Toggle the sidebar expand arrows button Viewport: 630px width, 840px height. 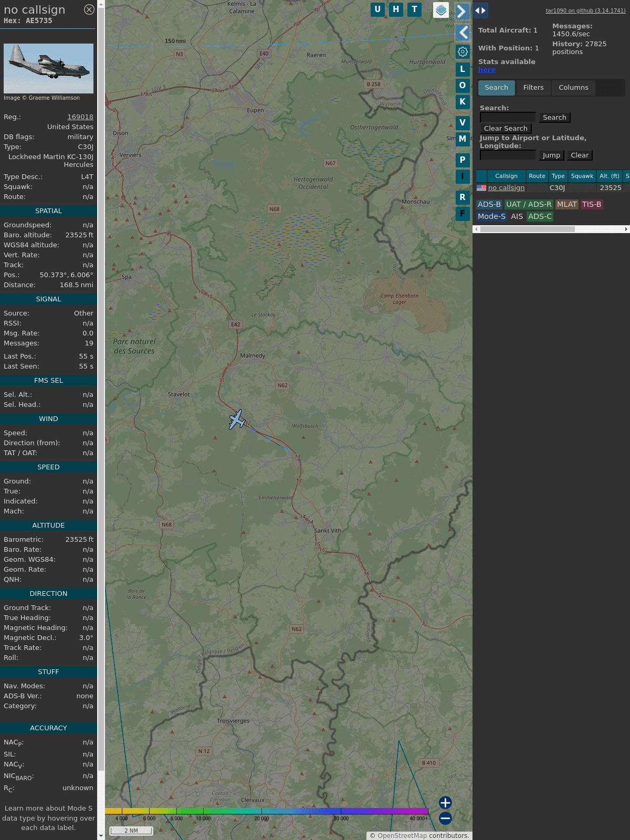point(480,10)
